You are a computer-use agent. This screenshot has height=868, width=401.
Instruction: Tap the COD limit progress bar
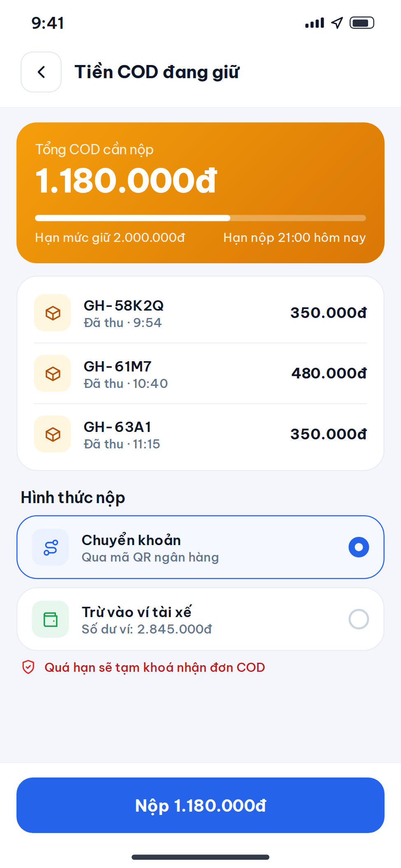pos(200,218)
